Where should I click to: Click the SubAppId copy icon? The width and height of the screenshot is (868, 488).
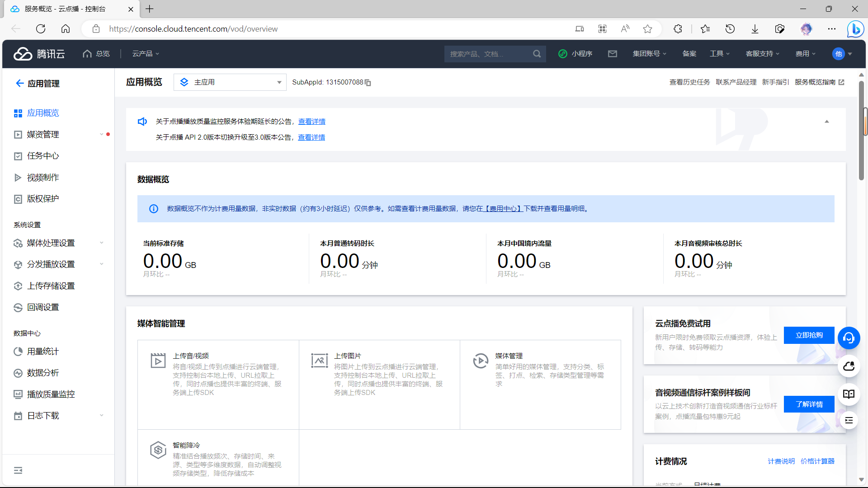(368, 83)
